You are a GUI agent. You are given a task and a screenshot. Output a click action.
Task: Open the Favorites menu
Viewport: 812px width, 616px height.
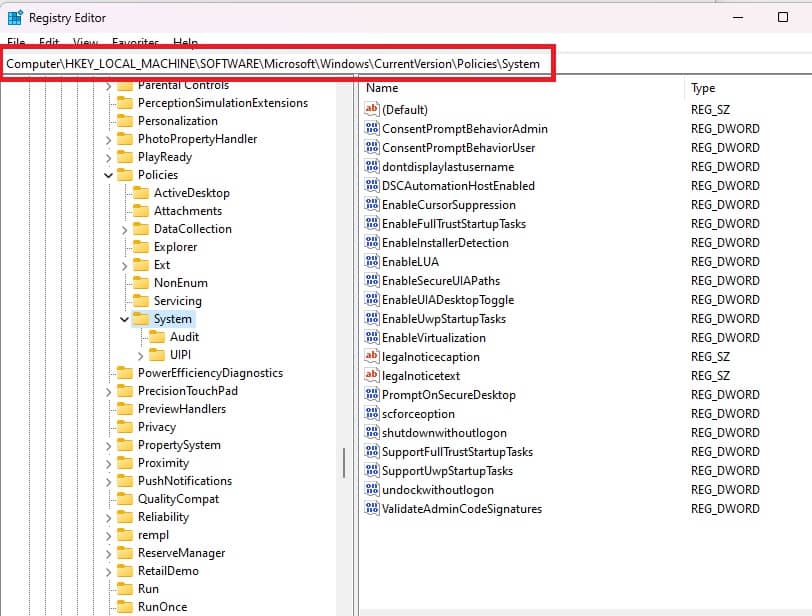coord(135,42)
